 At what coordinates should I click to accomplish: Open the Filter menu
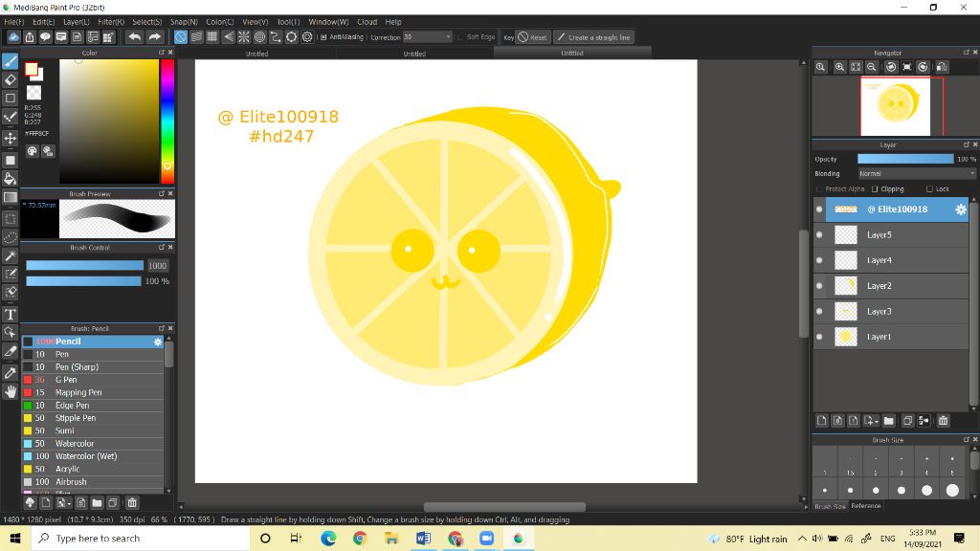(x=111, y=22)
